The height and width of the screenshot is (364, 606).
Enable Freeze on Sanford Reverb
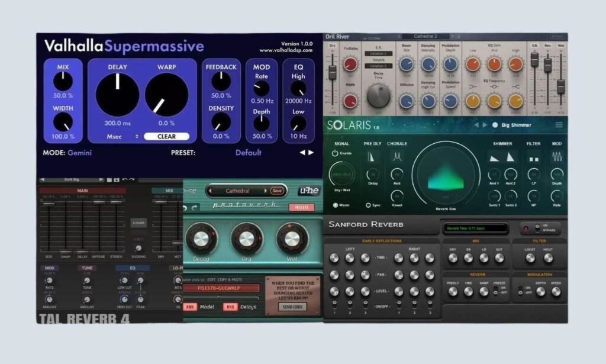coord(496,291)
